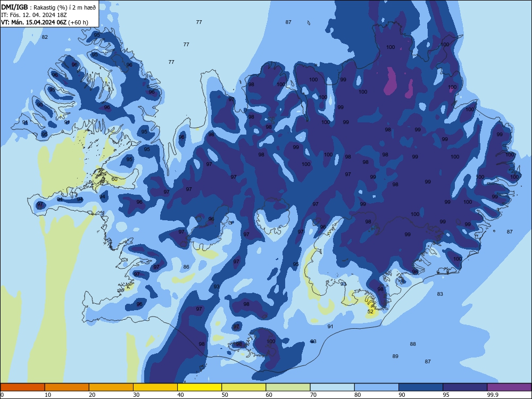Click the legend tick label '30'

coord(136,395)
